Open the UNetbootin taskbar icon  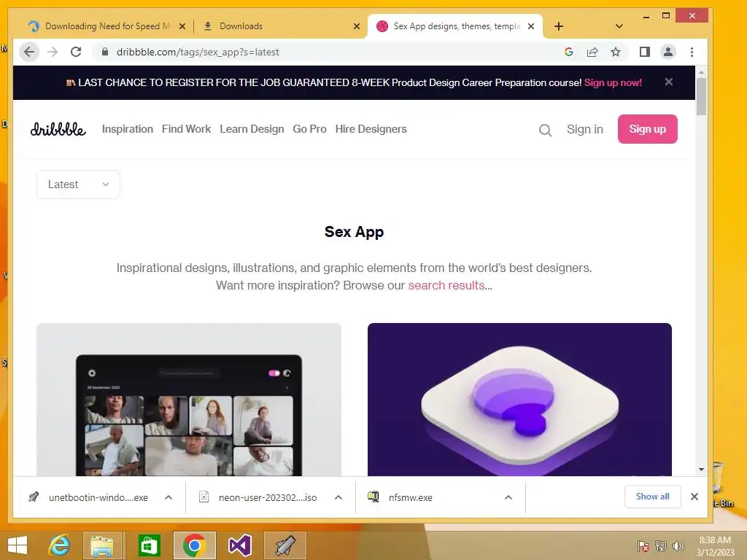(x=285, y=545)
